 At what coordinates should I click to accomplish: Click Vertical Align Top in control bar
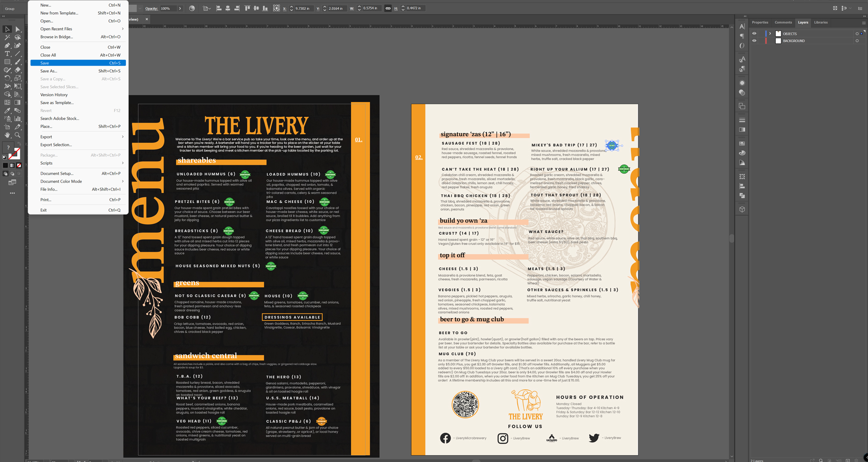[x=247, y=8]
